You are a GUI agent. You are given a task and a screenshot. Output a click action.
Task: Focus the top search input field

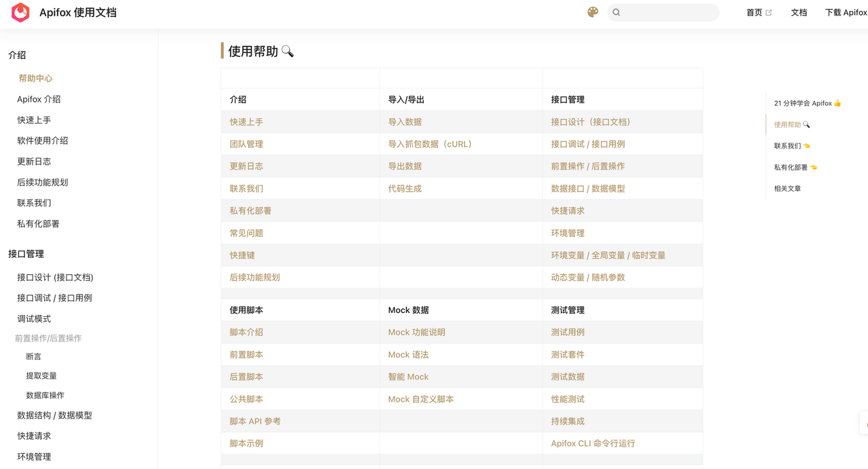click(669, 12)
